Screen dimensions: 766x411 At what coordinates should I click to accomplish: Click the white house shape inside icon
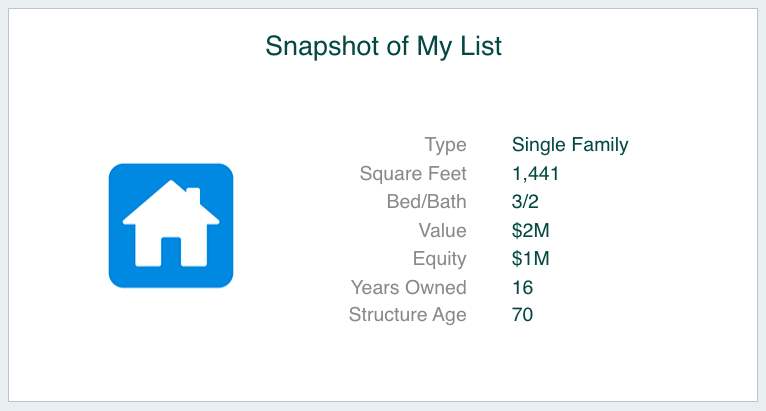[171, 223]
